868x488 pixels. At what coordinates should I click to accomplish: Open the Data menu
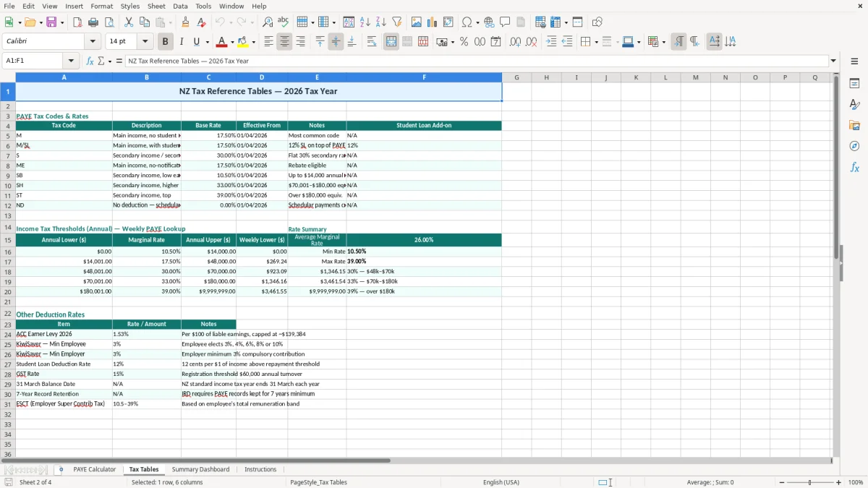coord(180,6)
